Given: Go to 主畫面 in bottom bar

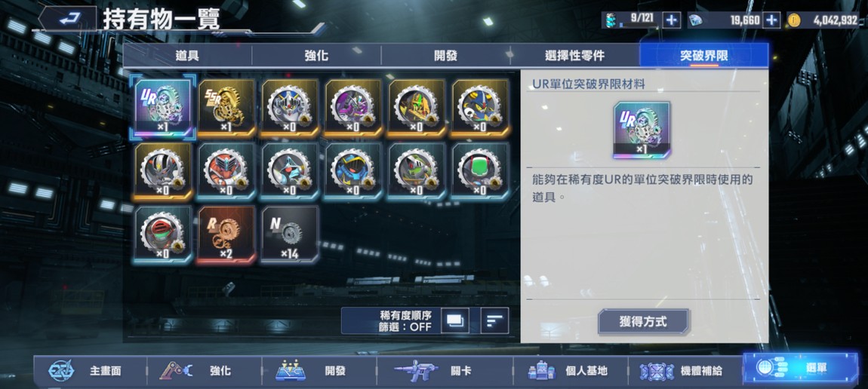Looking at the screenshot, I should pos(91,371).
